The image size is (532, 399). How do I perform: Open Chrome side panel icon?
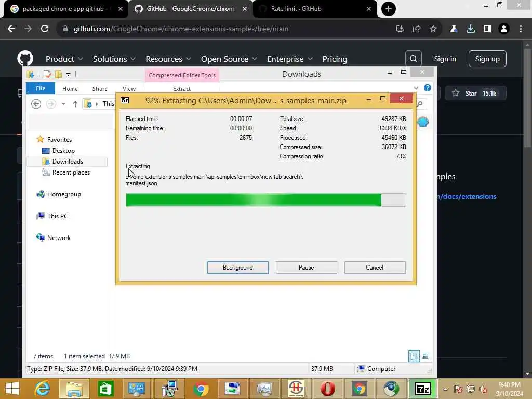(x=487, y=29)
